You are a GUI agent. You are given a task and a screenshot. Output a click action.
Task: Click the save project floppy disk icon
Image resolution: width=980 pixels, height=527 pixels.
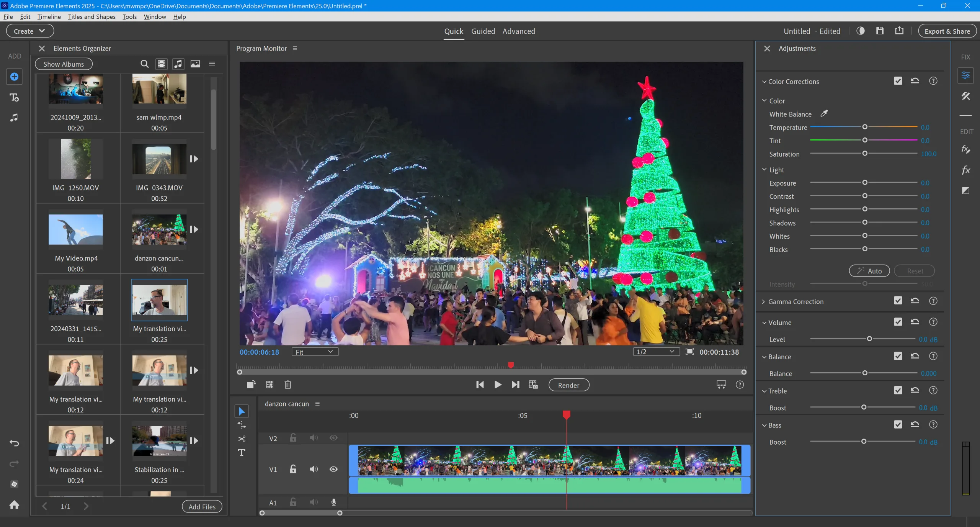pos(880,31)
